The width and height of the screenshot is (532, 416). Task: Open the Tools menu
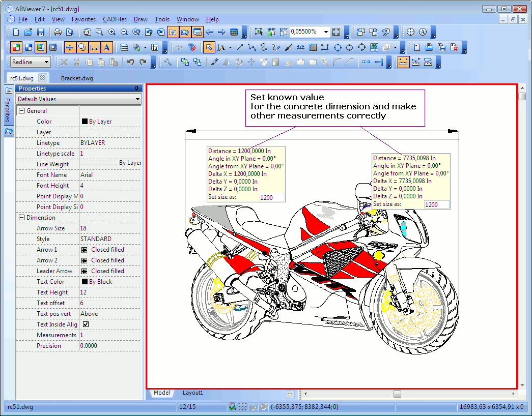pyautogui.click(x=162, y=19)
